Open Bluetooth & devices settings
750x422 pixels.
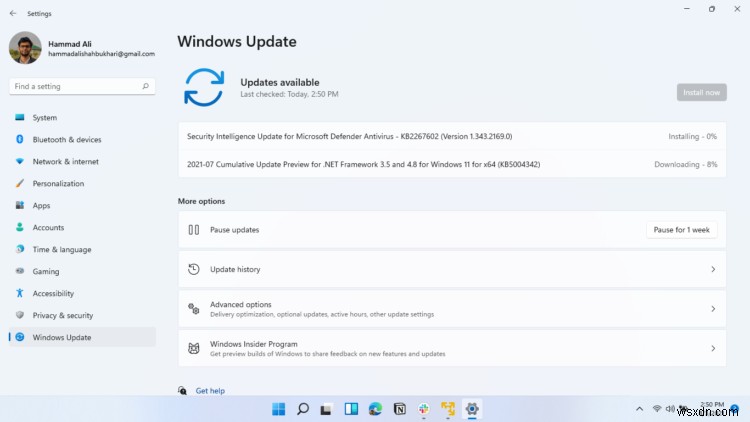pyautogui.click(x=82, y=139)
